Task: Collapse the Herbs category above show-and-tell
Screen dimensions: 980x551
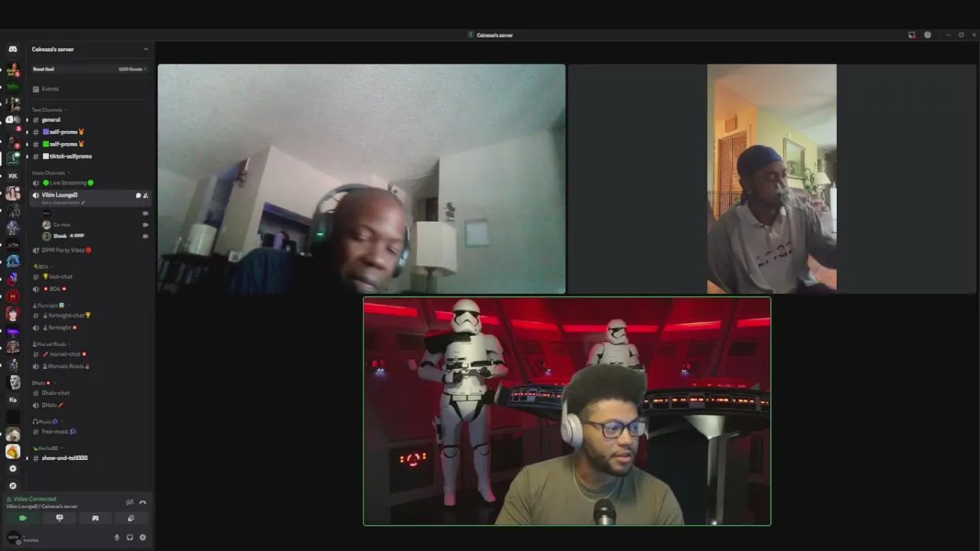Action: tap(47, 448)
